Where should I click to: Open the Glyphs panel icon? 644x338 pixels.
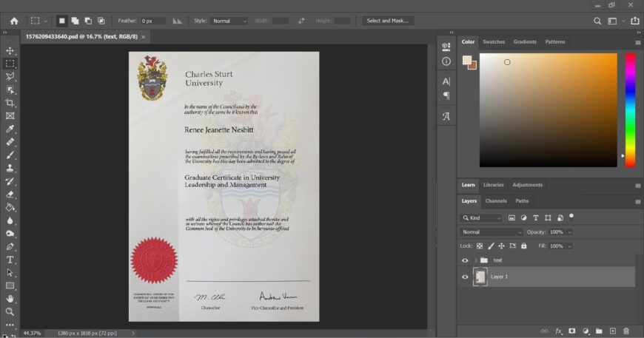point(446,117)
